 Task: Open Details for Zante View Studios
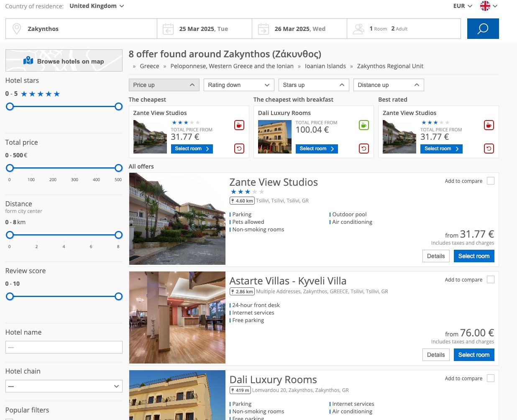click(x=436, y=256)
